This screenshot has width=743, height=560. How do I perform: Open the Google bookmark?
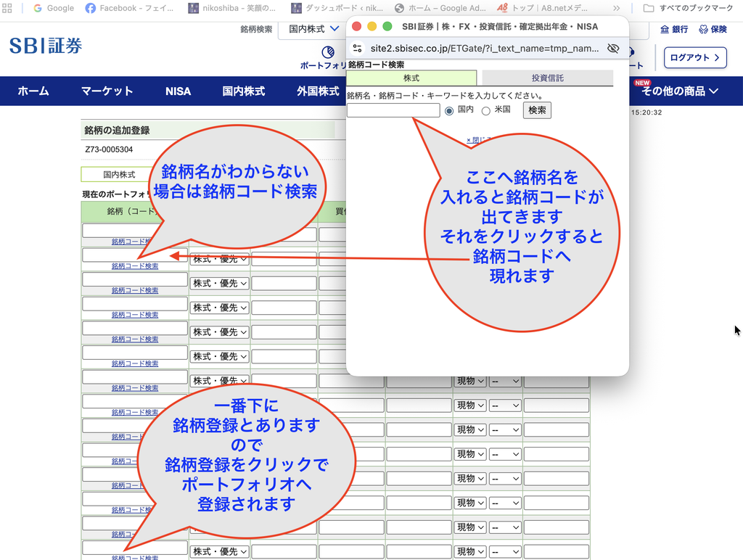(54, 8)
